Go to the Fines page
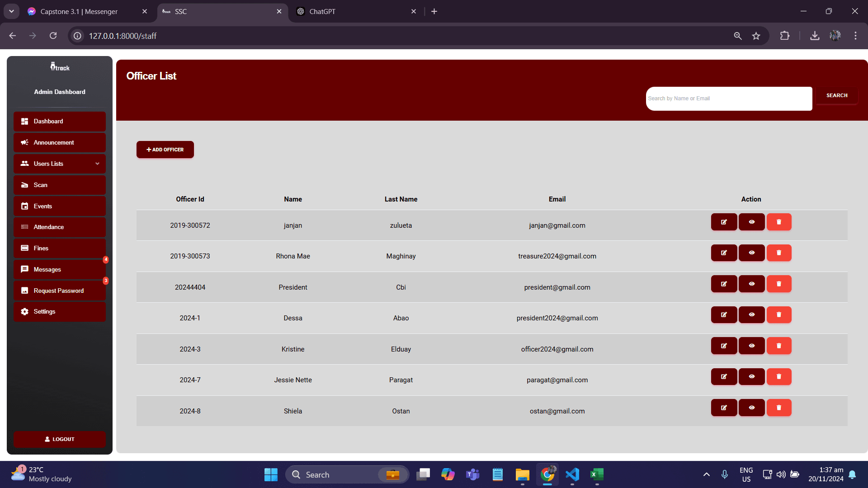The width and height of the screenshot is (868, 488). click(60, 249)
